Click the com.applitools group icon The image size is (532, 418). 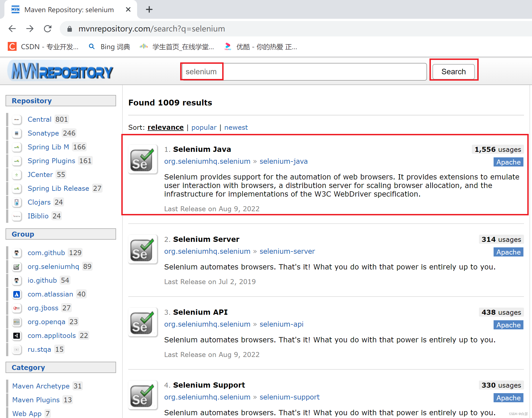(17, 336)
